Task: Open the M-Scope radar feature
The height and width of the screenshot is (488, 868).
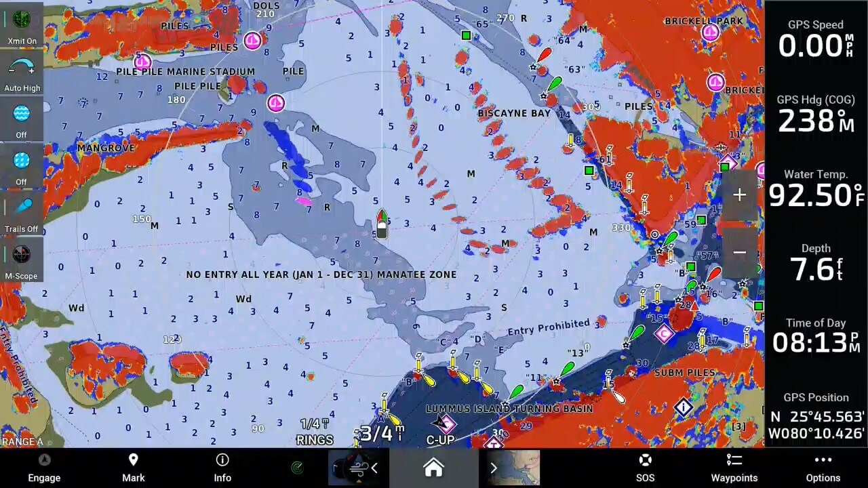Action: (x=22, y=261)
